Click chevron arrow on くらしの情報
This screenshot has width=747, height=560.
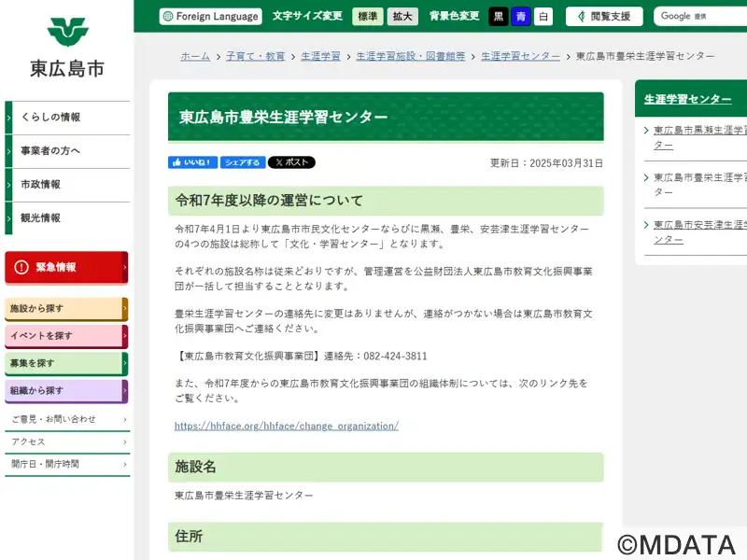point(8,118)
